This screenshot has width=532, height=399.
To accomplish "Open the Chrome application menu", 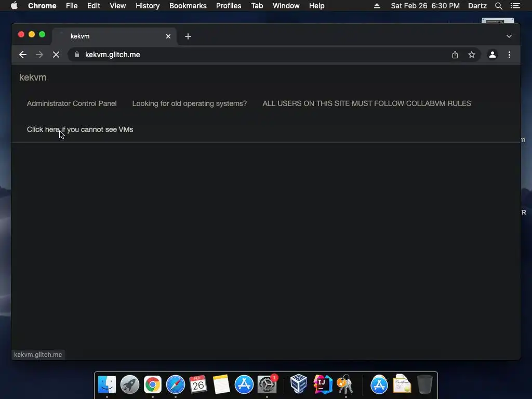I will (42, 6).
